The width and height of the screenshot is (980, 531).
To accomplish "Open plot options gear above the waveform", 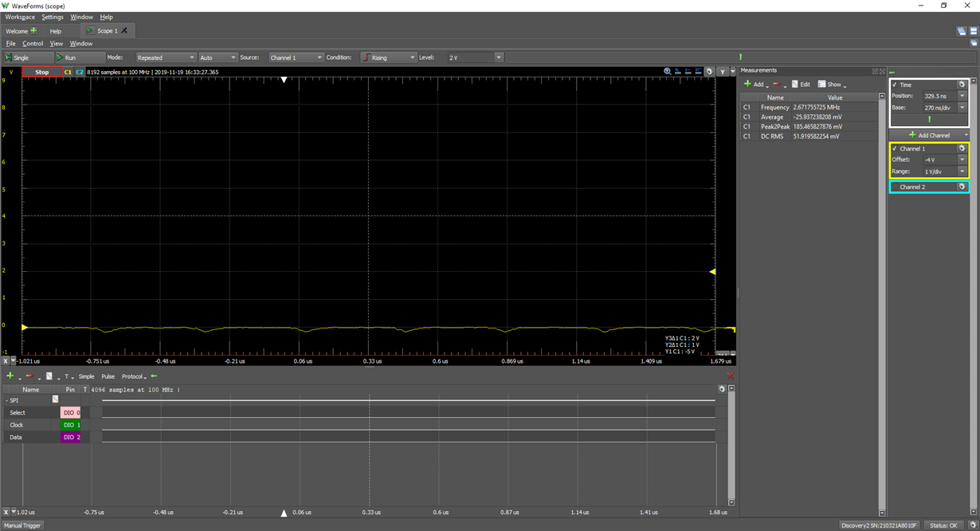I will coord(709,72).
